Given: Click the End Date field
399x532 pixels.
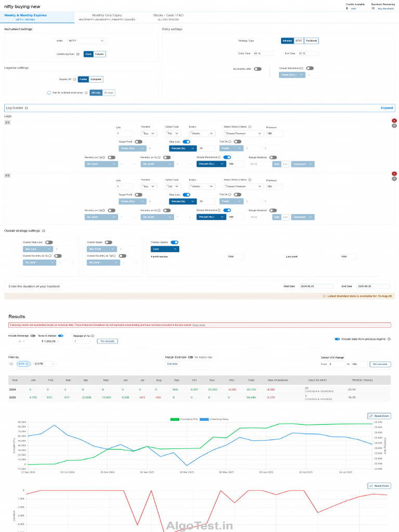Looking at the screenshot, I should coord(373,286).
